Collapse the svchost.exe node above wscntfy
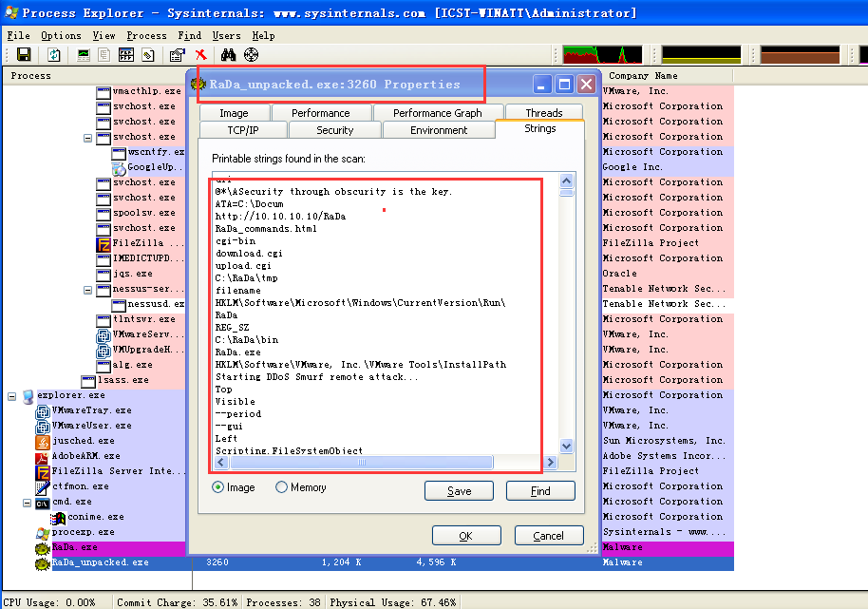 coord(88,138)
